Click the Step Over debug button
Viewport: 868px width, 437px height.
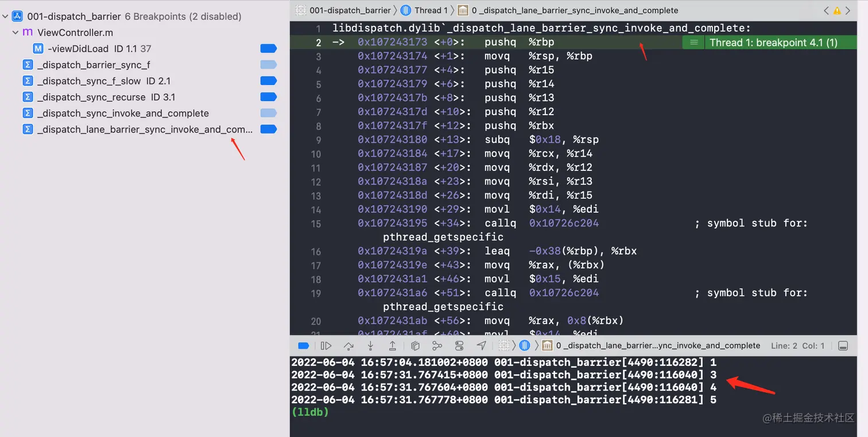[348, 345]
